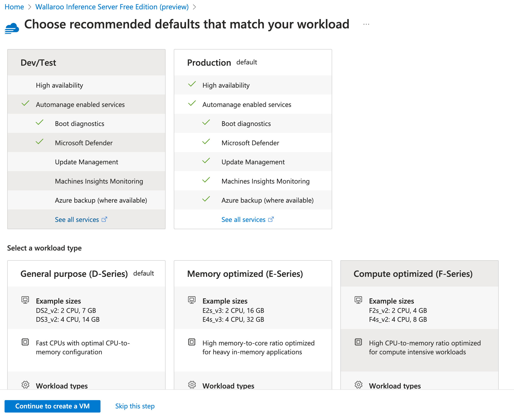
Task: Click the external link icon after Production's See all services
Action: tap(271, 219)
